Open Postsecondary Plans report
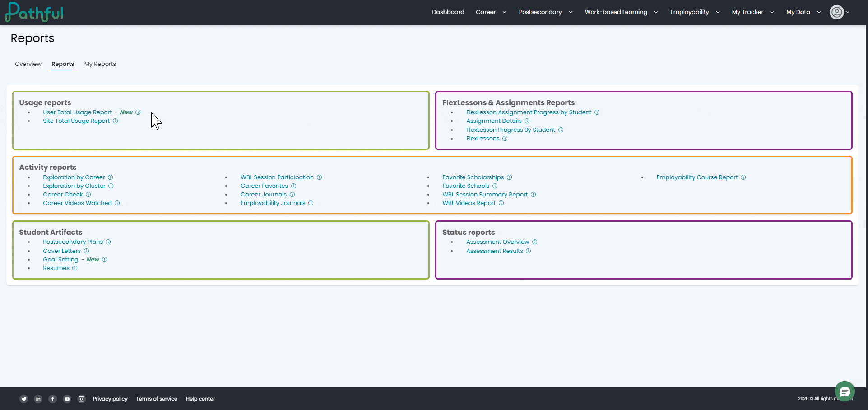 click(x=73, y=242)
